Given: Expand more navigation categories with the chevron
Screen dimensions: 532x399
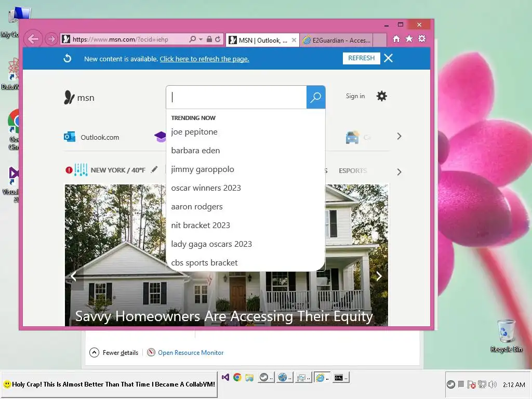Looking at the screenshot, I should (x=399, y=172).
